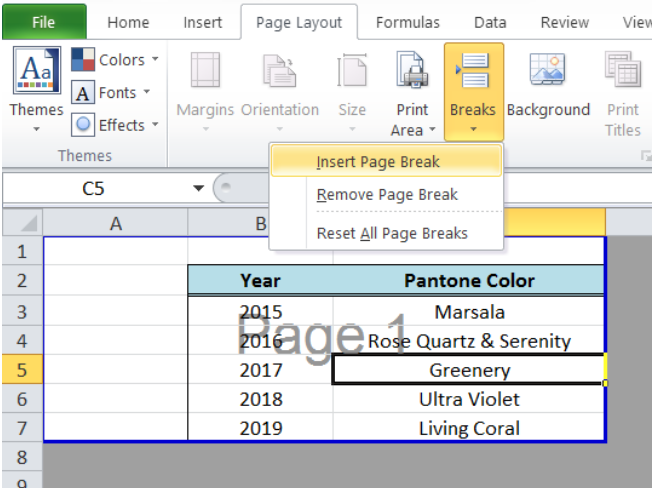The width and height of the screenshot is (655, 491).
Task: Click the Greenery cell
Action: (x=469, y=370)
